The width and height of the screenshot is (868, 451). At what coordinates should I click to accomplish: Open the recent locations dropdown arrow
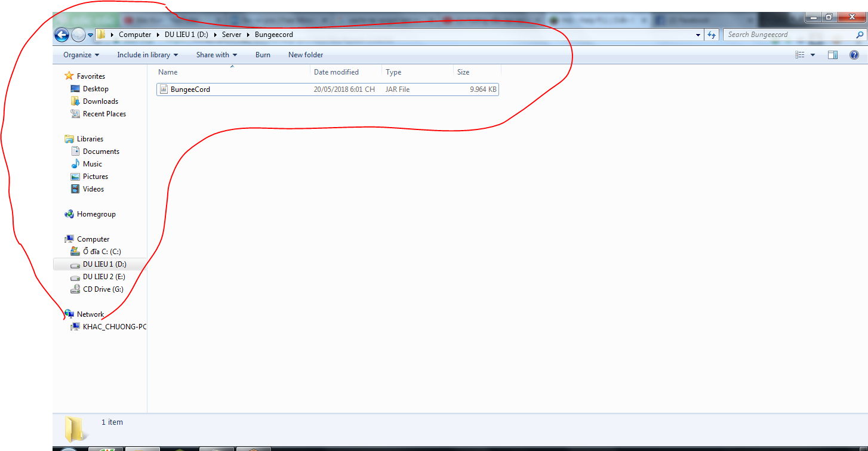coord(91,35)
